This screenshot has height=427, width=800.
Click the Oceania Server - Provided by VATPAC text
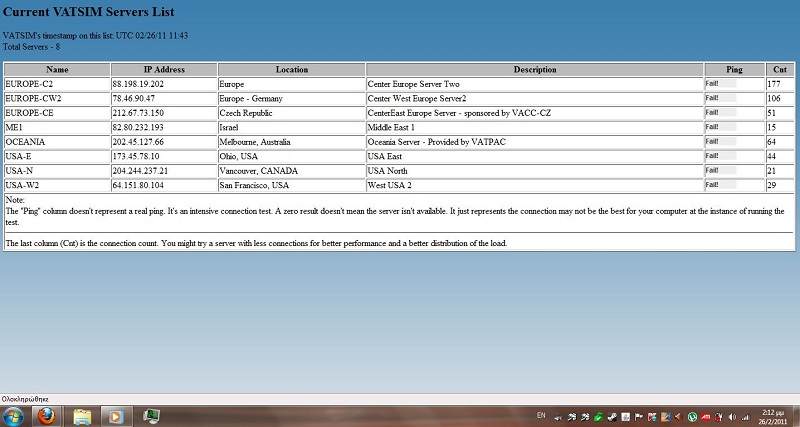point(437,142)
